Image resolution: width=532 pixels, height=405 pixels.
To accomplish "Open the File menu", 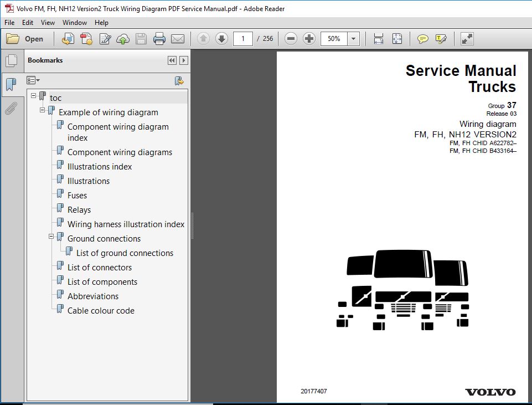I will [x=9, y=22].
